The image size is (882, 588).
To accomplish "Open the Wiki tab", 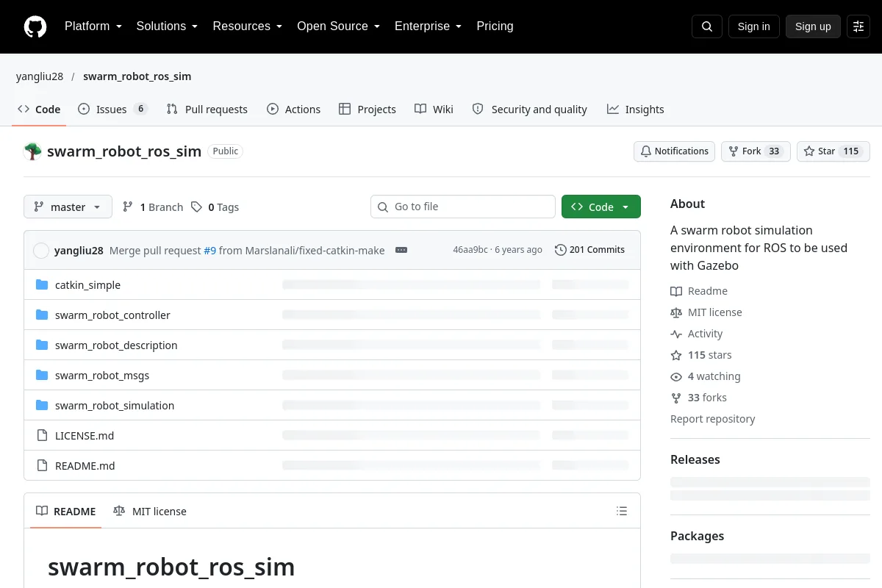I will pyautogui.click(x=434, y=110).
